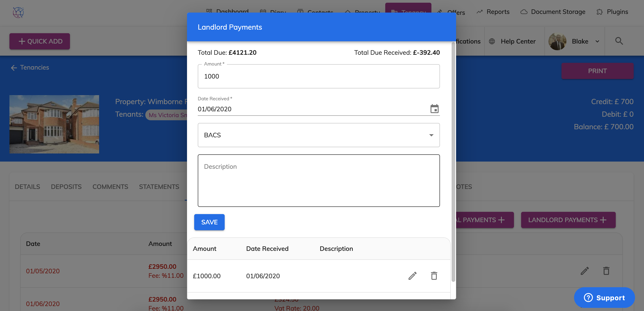Open Document Storage from the nav bar
This screenshot has width=644, height=311.
coord(553,12)
